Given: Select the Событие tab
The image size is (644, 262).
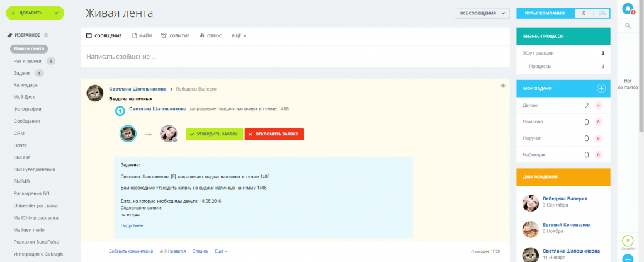Looking at the screenshot, I should 175,36.
